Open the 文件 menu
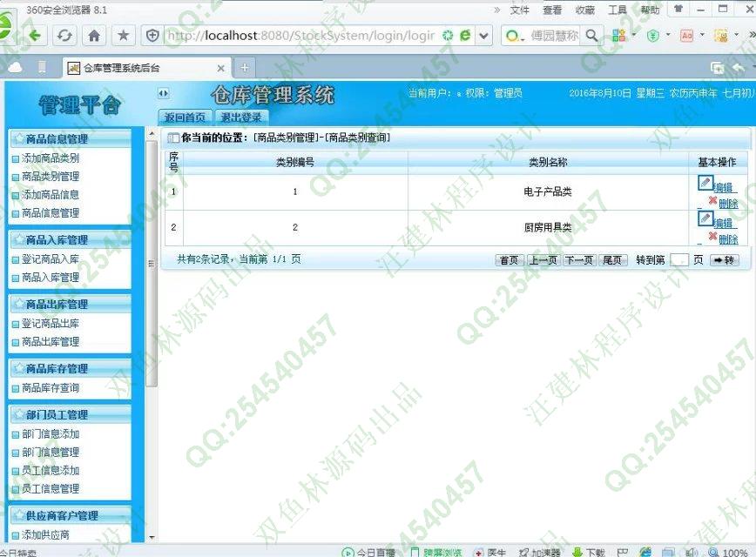 pyautogui.click(x=520, y=10)
